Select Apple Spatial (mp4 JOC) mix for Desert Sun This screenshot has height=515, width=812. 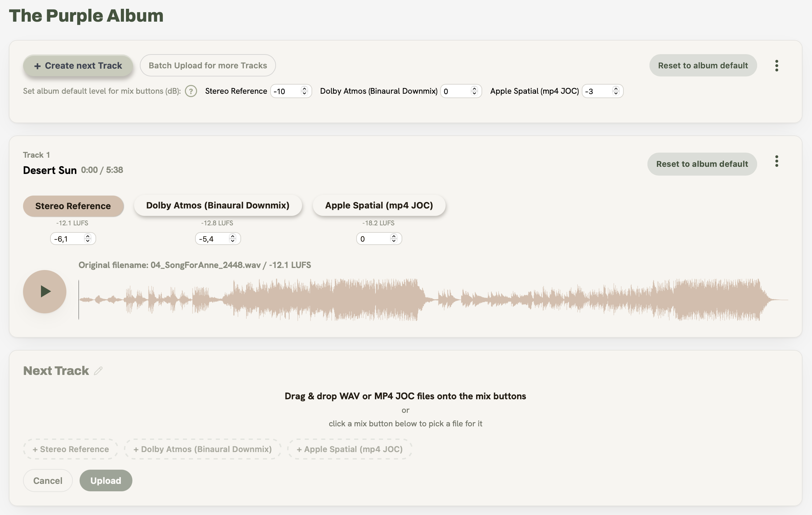(x=379, y=205)
